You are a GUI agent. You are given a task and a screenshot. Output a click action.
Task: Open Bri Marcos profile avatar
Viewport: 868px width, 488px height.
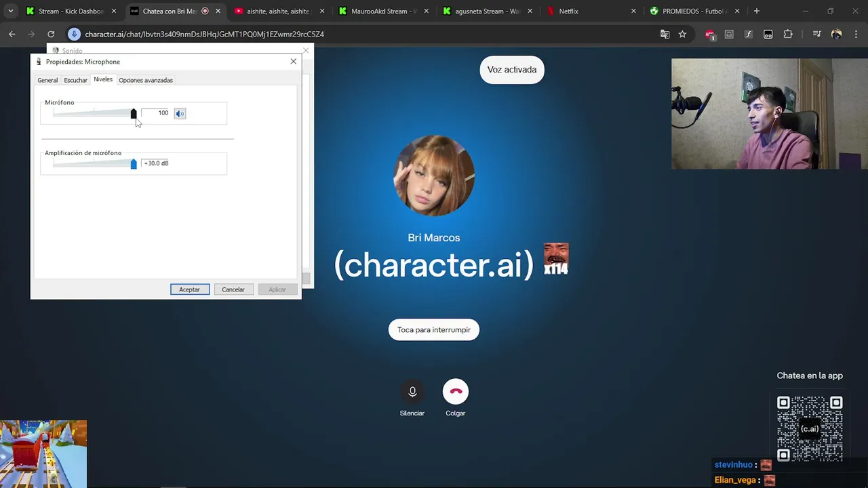(434, 176)
